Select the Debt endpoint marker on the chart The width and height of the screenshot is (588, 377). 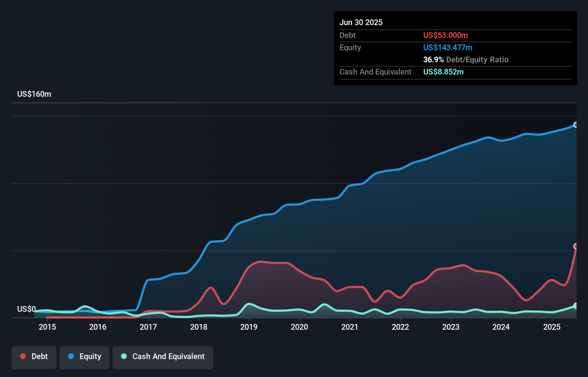[x=576, y=246]
